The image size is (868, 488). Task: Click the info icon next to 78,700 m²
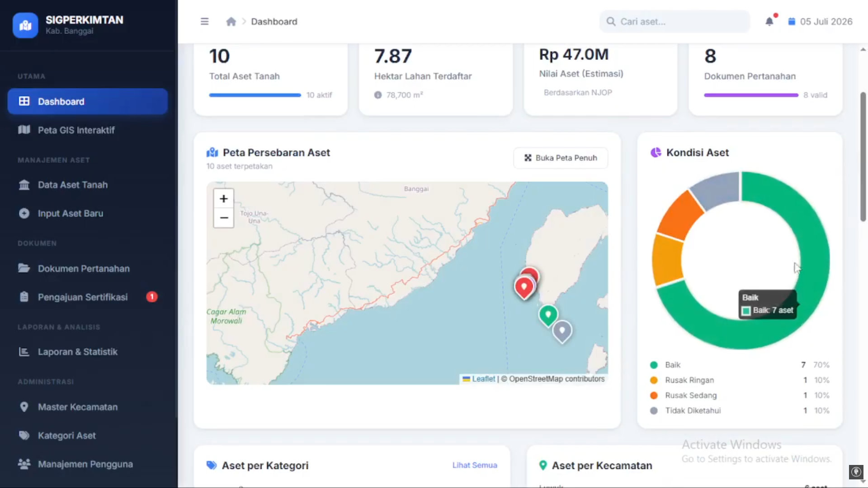tap(378, 95)
